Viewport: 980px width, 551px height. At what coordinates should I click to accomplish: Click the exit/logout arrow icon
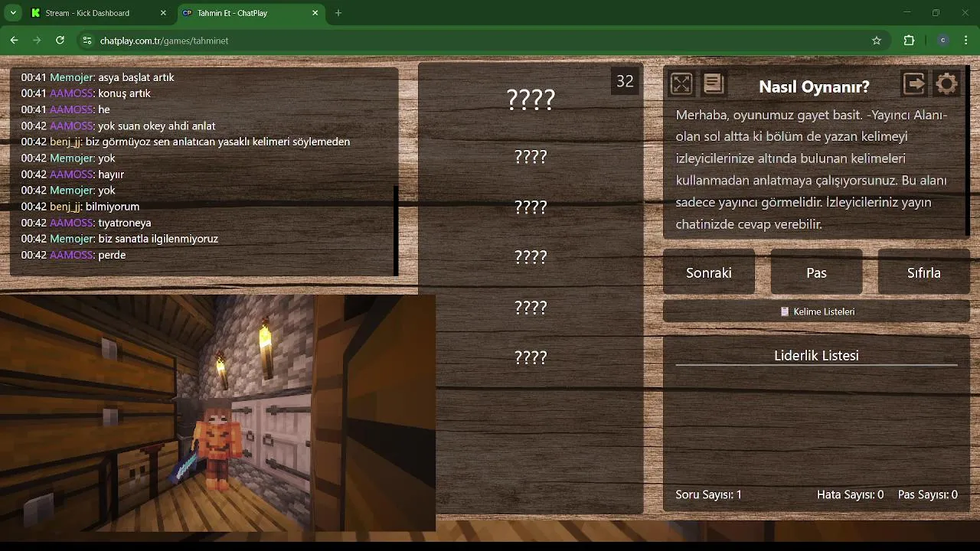914,83
